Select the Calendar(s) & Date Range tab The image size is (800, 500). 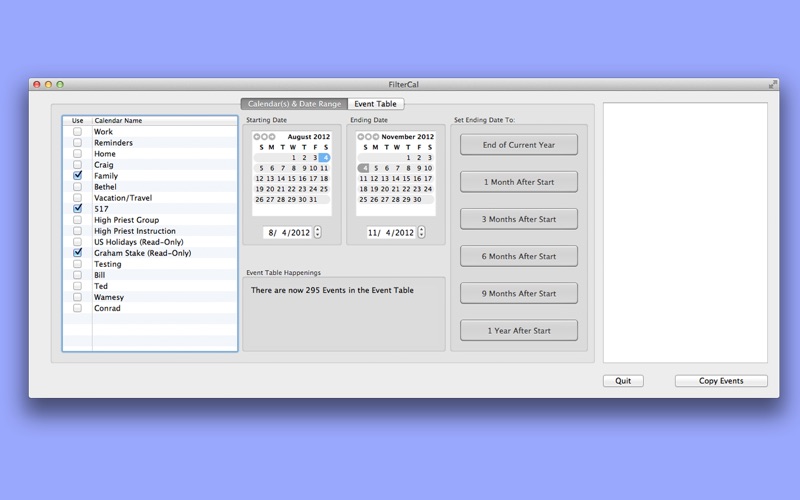point(294,104)
